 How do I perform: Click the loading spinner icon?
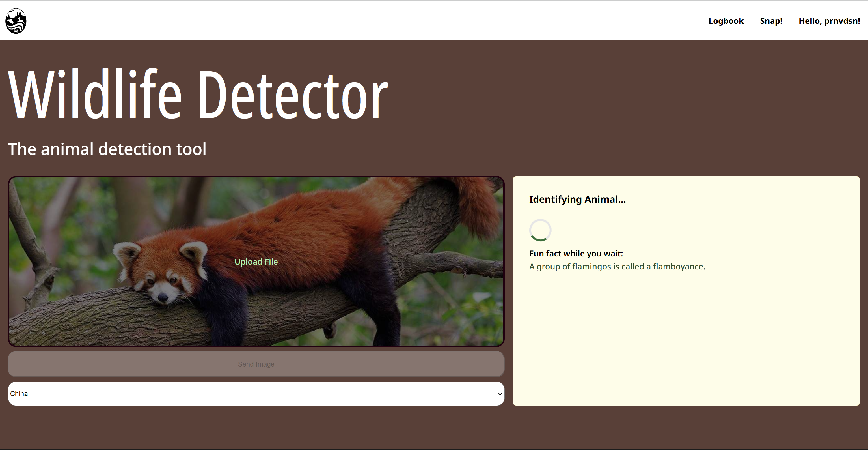pos(540,230)
